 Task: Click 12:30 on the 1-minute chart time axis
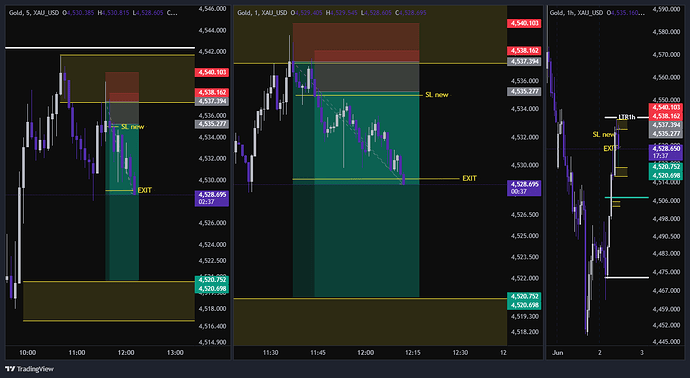point(460,352)
